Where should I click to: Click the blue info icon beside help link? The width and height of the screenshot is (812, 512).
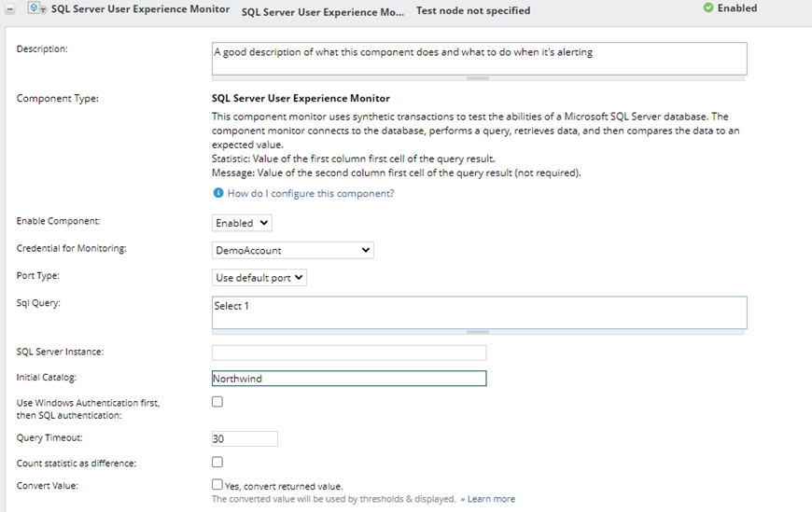coord(218,193)
